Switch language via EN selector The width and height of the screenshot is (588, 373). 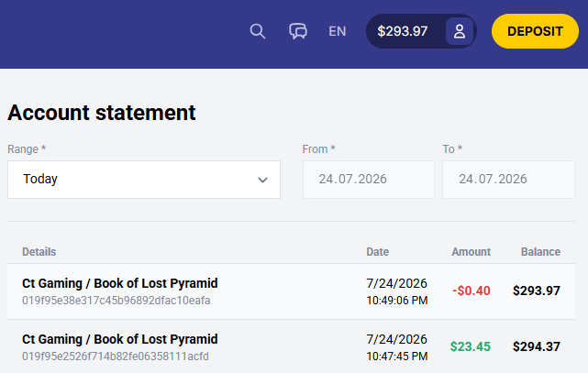point(338,31)
